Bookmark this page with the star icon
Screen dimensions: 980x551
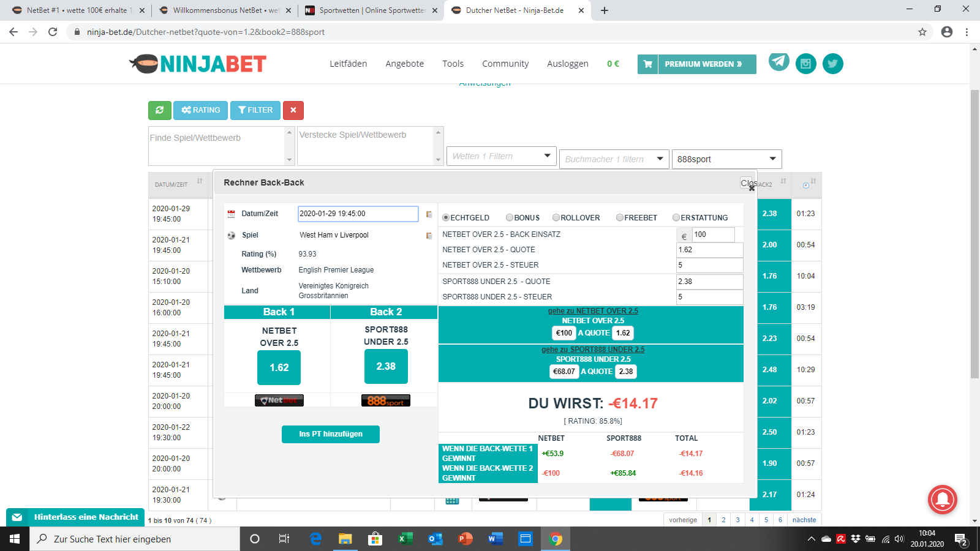click(x=922, y=32)
